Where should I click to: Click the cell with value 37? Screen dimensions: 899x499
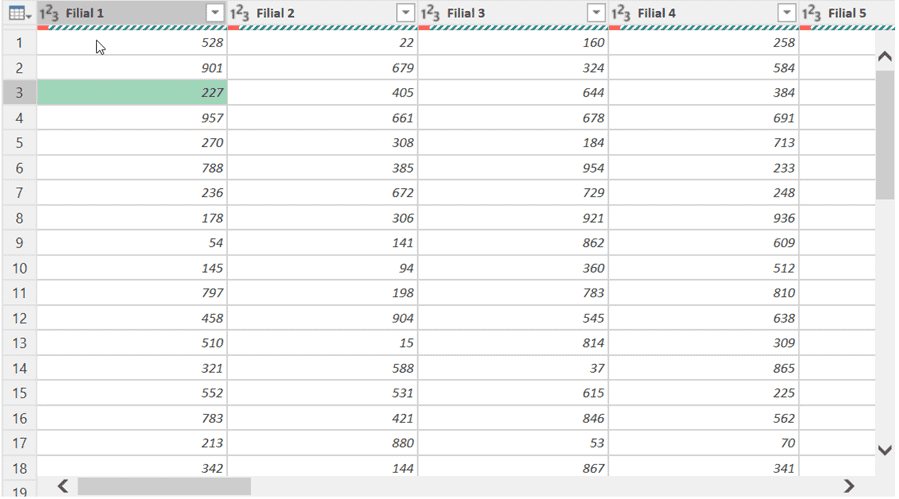coord(513,368)
